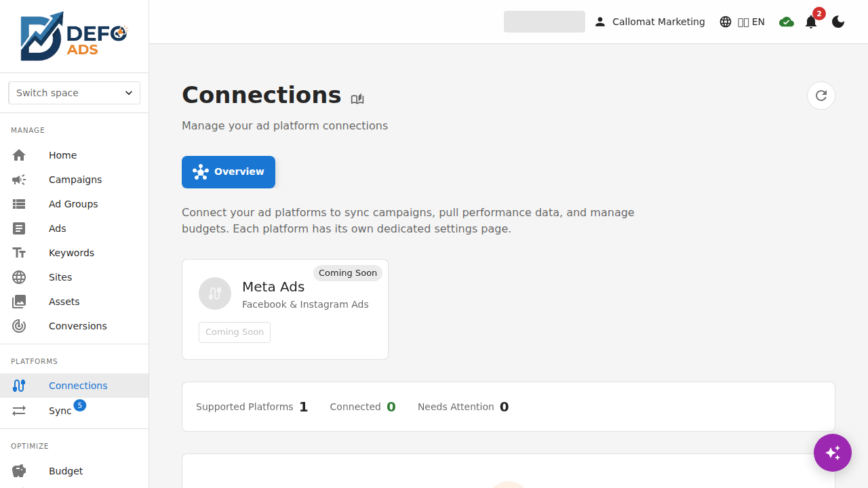Click the Callomat Marketing user account

(x=650, y=22)
